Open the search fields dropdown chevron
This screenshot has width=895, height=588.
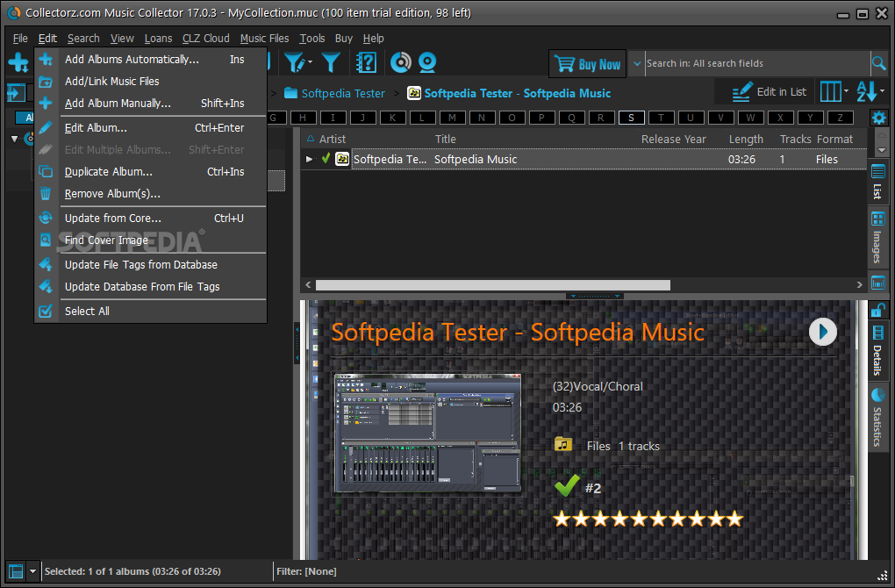(x=637, y=63)
